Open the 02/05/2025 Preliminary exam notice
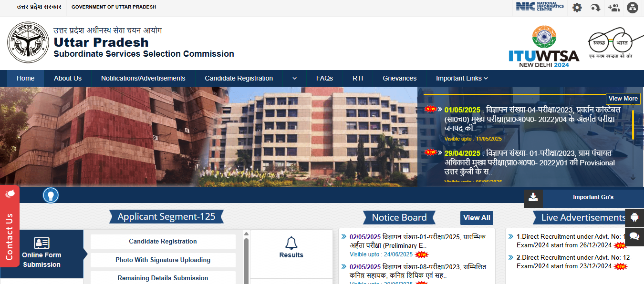 coord(417,241)
